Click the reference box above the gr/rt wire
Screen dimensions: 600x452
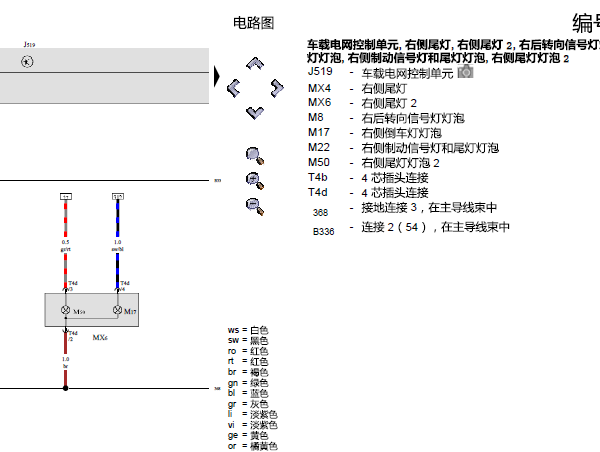click(x=66, y=196)
